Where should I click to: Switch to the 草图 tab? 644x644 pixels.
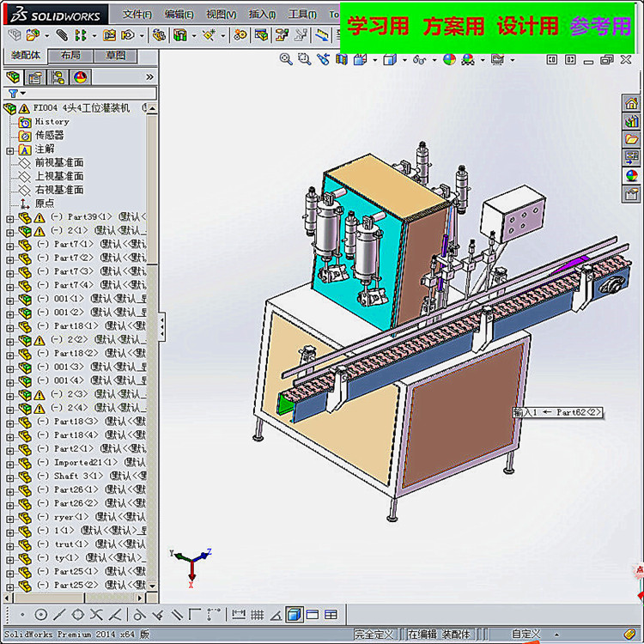[115, 56]
